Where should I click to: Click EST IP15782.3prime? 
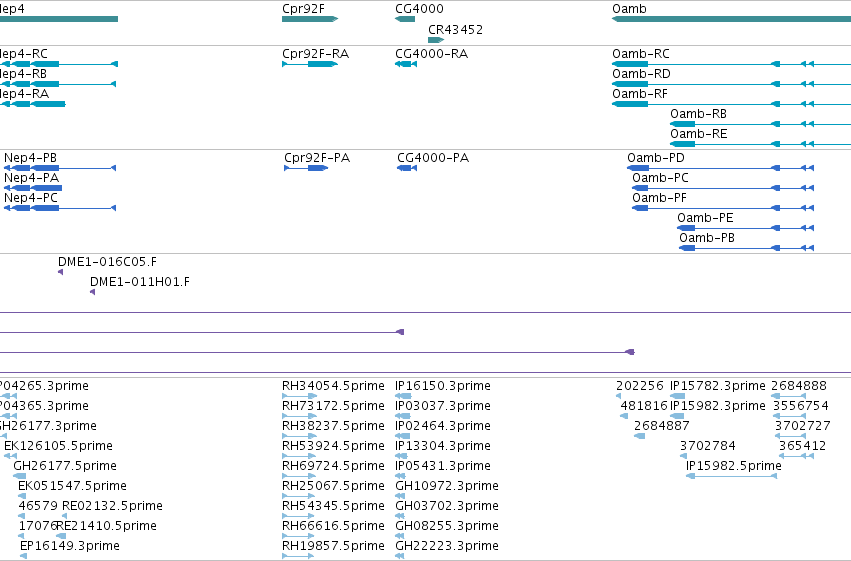[717, 386]
